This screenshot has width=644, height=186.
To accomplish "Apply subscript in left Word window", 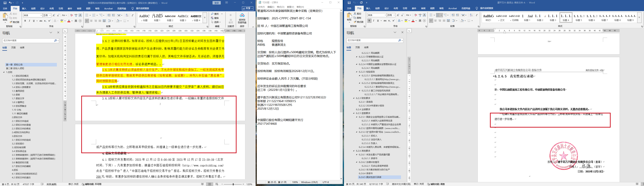I will click(x=45, y=21).
